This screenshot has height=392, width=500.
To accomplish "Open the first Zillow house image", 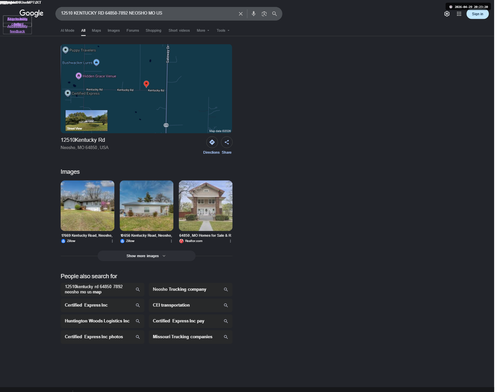I will 87,206.
